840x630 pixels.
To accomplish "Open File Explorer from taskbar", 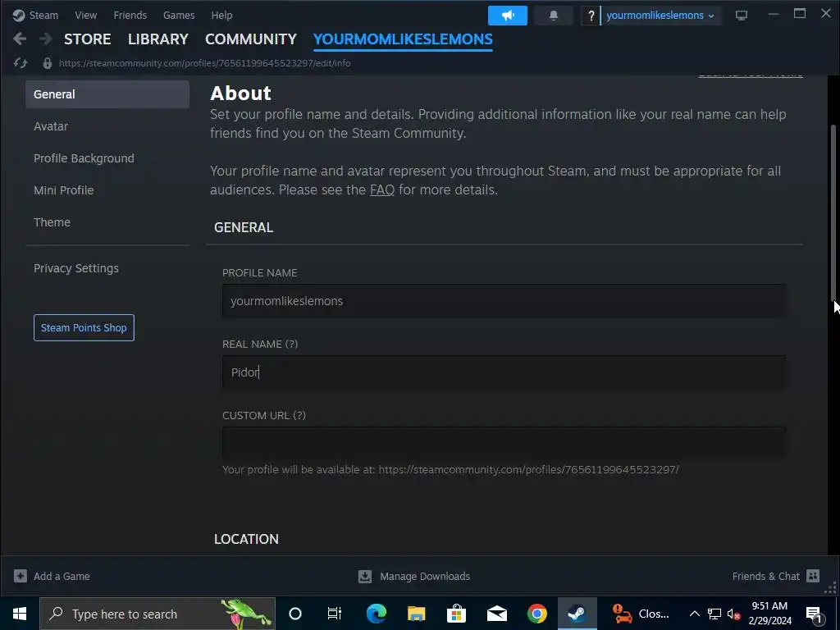I will pyautogui.click(x=416, y=614).
